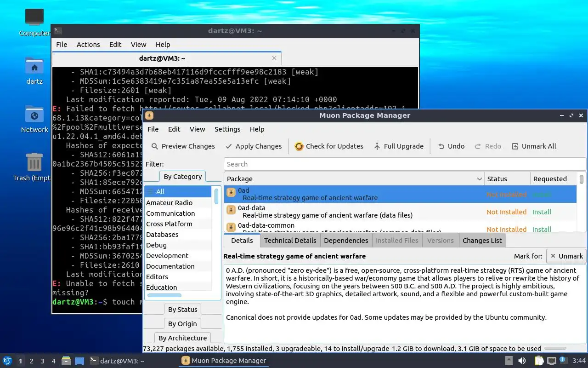Click the show desktop taskbar icon
Screen dimensions: 588x368
pyautogui.click(x=79, y=361)
